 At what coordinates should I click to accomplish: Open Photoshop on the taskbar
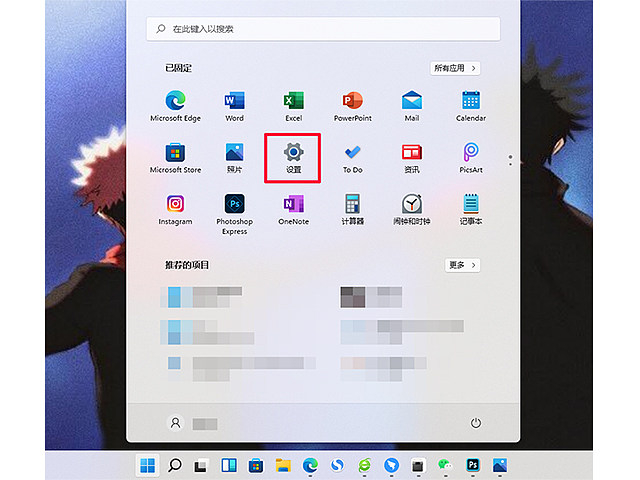coord(473,464)
